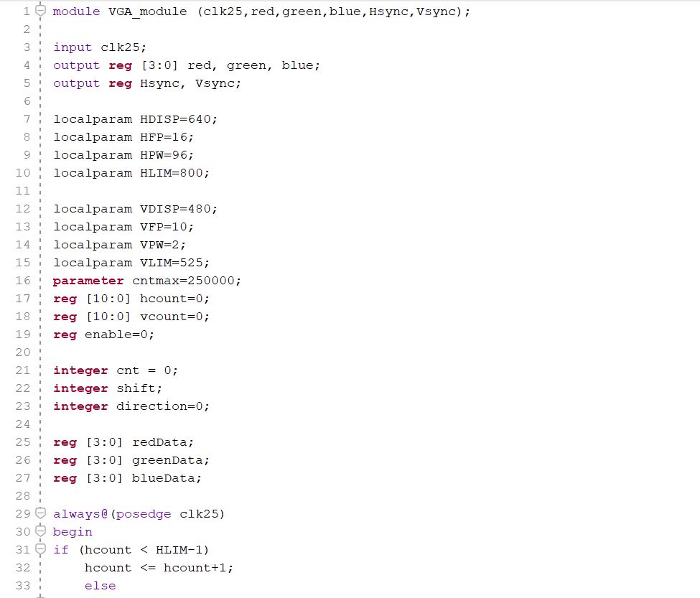Fold the begin block on line 30
Image resolution: width=700 pixels, height=598 pixels.
40,532
